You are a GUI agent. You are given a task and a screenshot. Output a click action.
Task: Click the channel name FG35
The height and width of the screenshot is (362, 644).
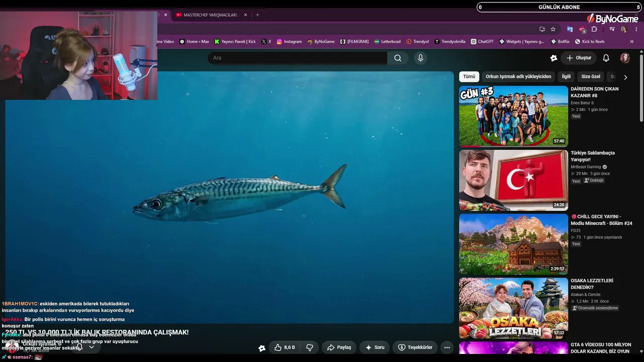click(576, 231)
